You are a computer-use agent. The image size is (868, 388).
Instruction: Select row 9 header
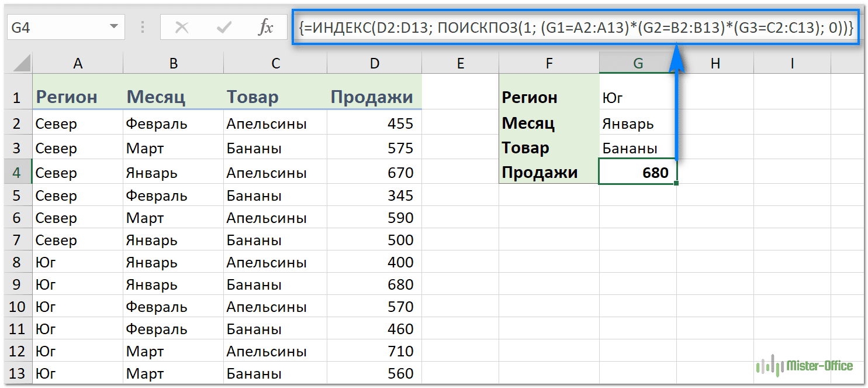coord(16,284)
